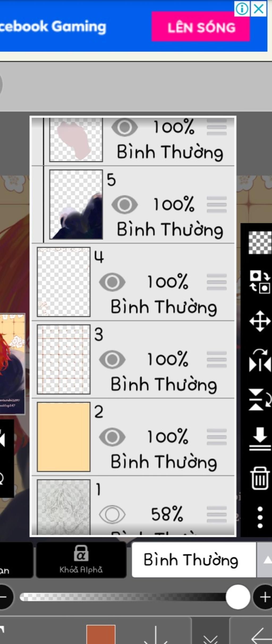This screenshot has height=644, width=272.
Task: Show layer 1 with eye icon
Action: [x=112, y=514]
